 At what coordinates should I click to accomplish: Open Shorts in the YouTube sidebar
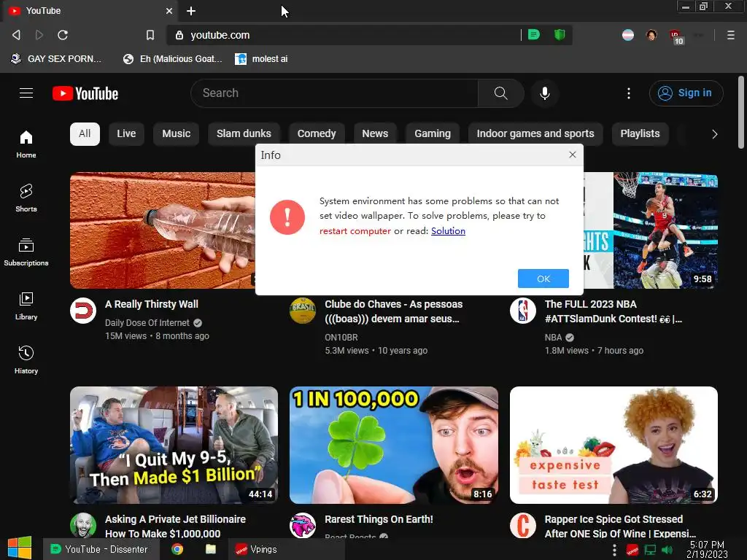26,198
